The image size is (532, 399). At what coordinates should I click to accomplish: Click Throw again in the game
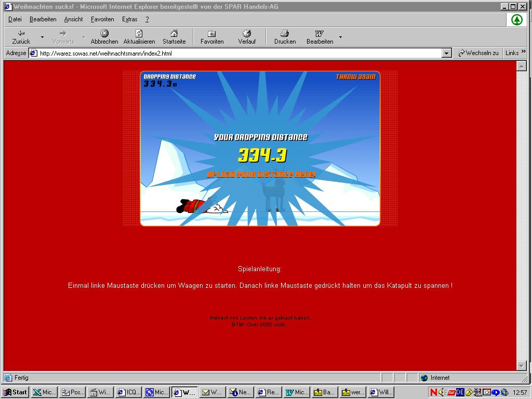[x=355, y=77]
